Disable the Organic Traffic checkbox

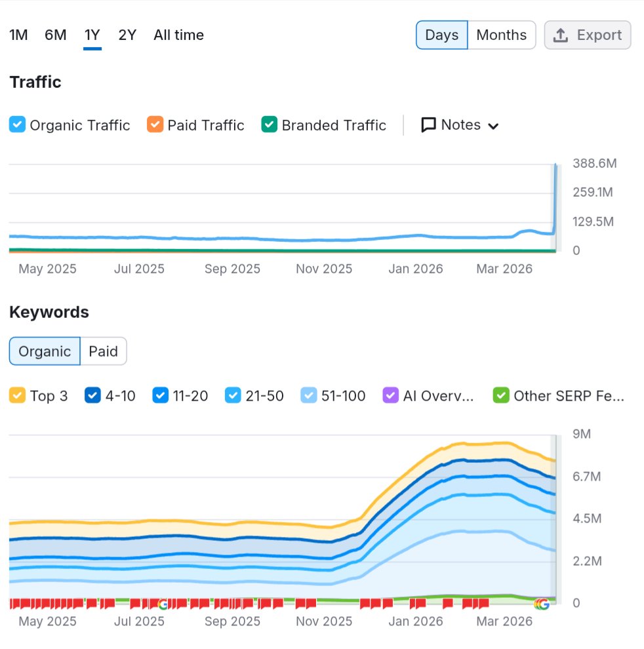pos(17,125)
